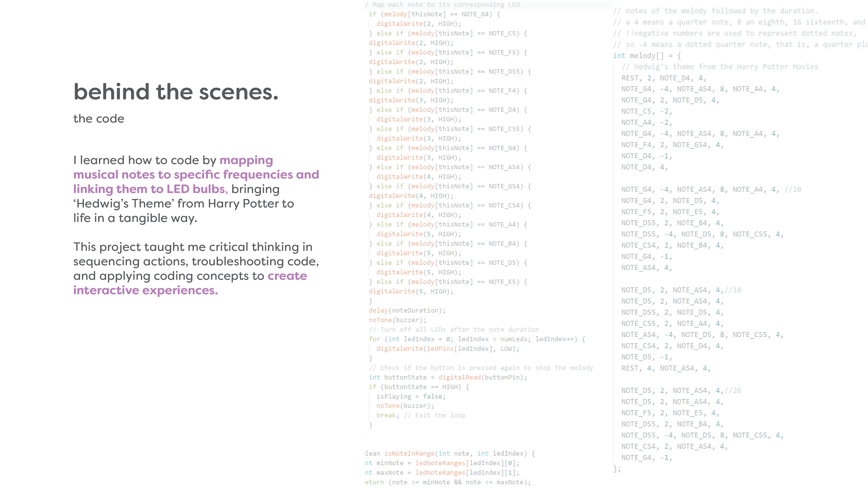Click the line "NOTE_DS5, 2, NOTE_D5, 4,"

click(x=672, y=312)
